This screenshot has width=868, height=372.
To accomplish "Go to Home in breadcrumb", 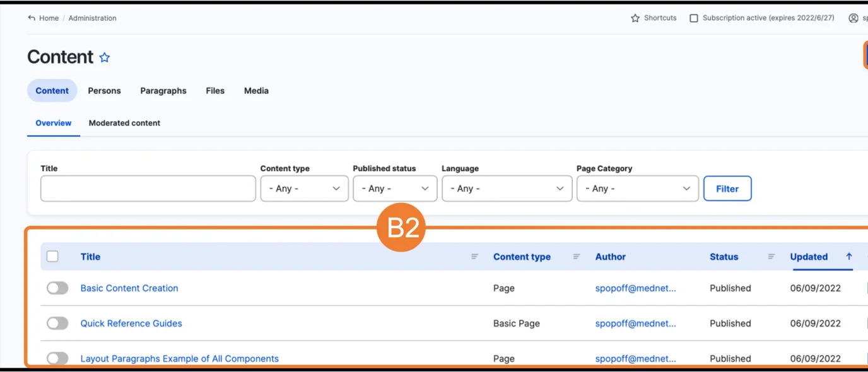I will [x=49, y=18].
